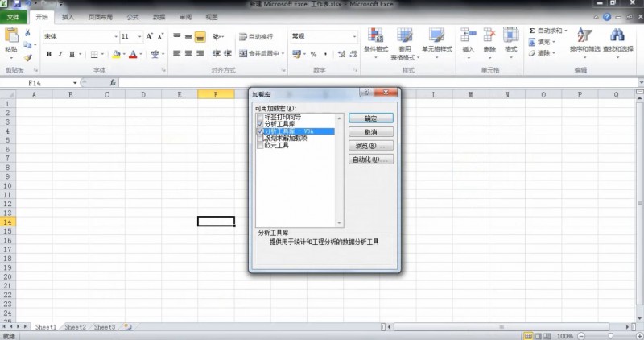
Task: Open the fill color dropdown arrow
Action: click(x=124, y=54)
